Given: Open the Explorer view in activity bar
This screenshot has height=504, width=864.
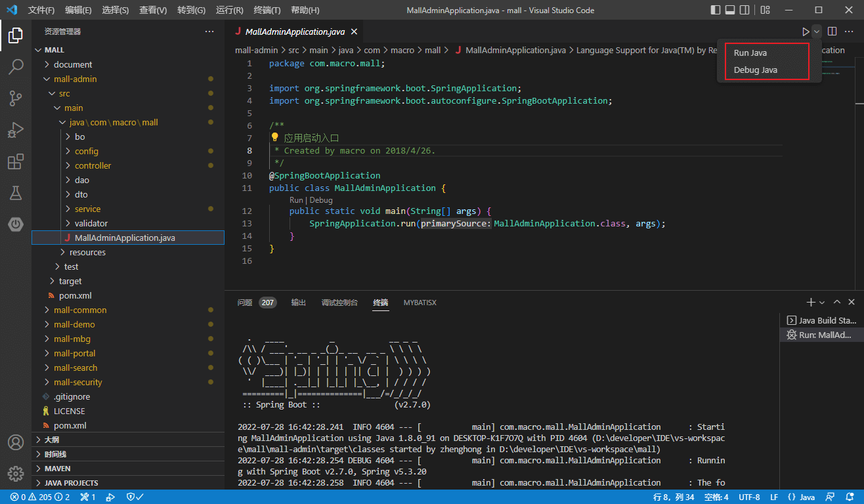Looking at the screenshot, I should [x=16, y=35].
